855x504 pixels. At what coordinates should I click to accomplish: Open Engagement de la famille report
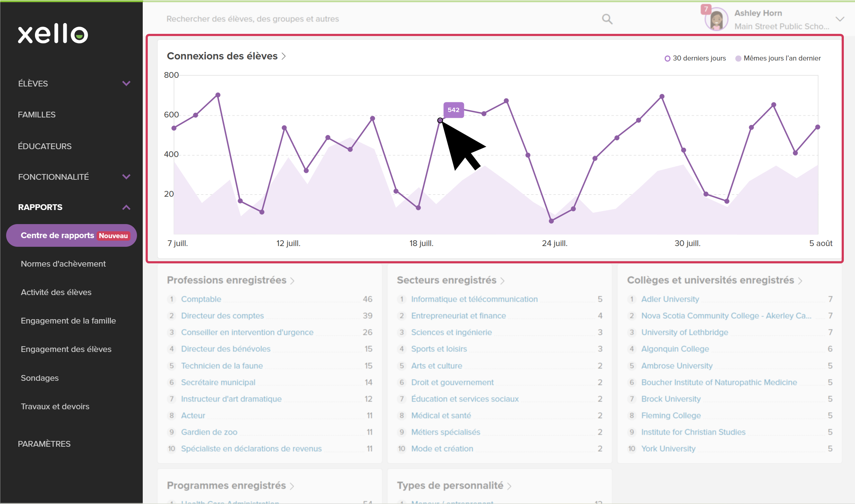68,321
